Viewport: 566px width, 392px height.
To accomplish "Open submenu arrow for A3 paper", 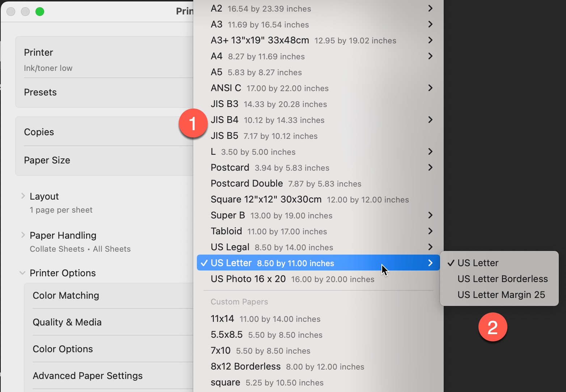I will pos(430,24).
